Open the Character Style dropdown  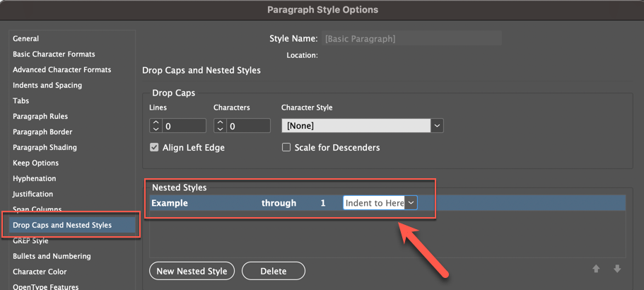[x=437, y=125]
